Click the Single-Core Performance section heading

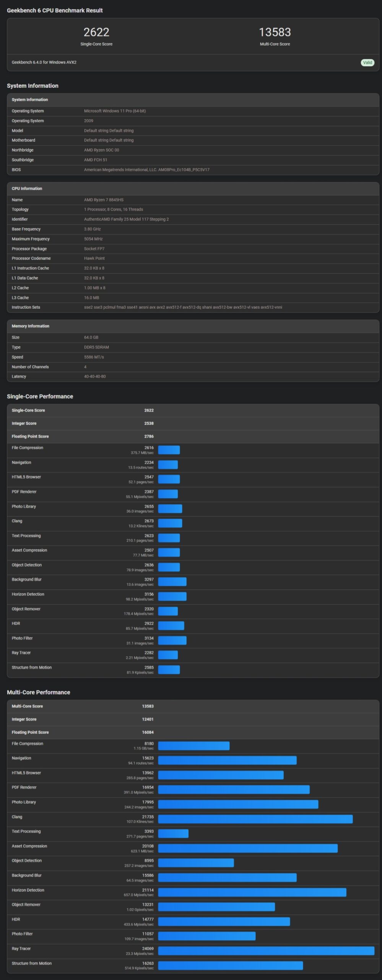click(40, 397)
